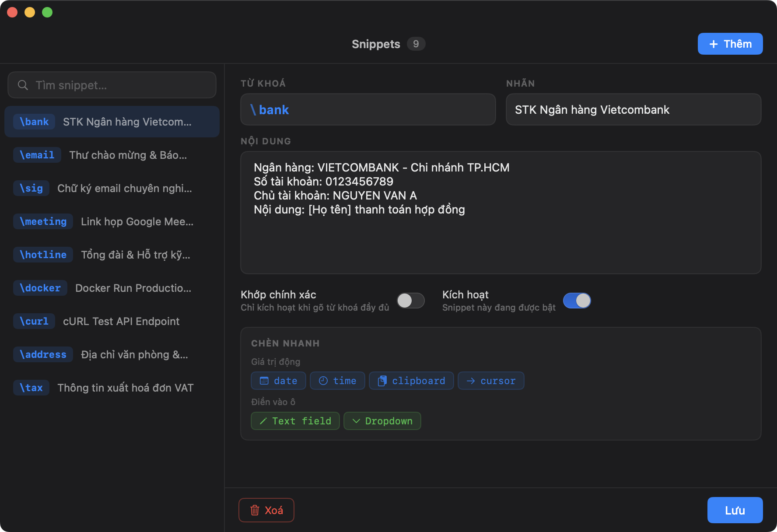Insert the time dynamic value
Image resolution: width=777 pixels, height=532 pixels.
click(337, 381)
